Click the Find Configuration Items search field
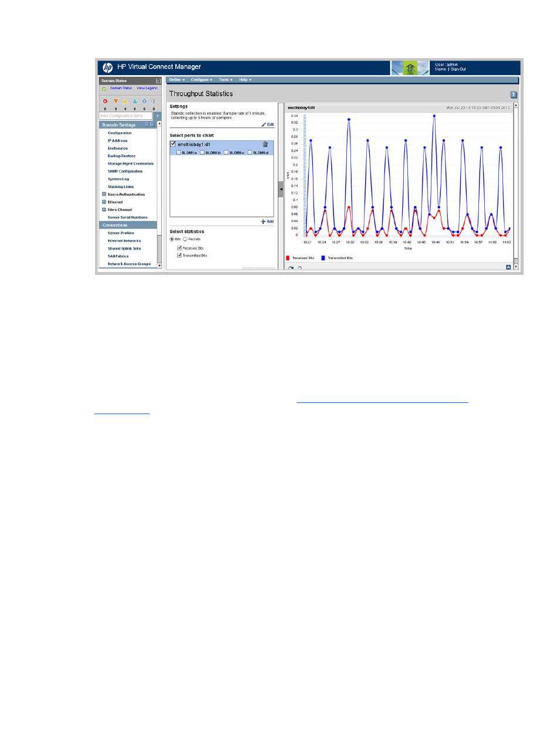560x746 pixels. click(126, 116)
